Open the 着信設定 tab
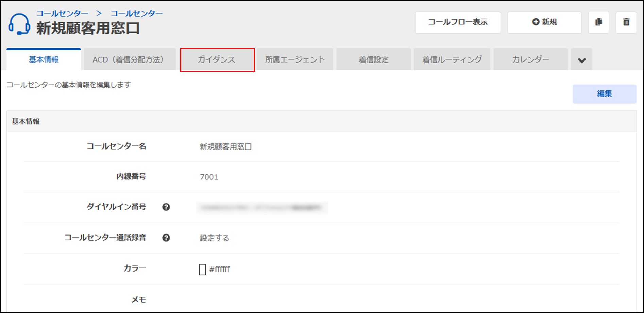This screenshot has height=313, width=644. point(373,60)
